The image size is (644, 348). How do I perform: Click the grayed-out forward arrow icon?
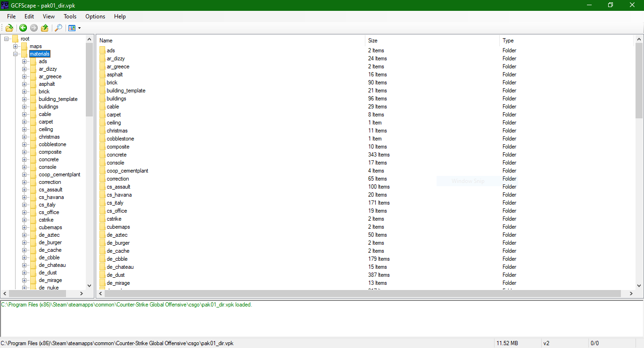[x=33, y=28]
